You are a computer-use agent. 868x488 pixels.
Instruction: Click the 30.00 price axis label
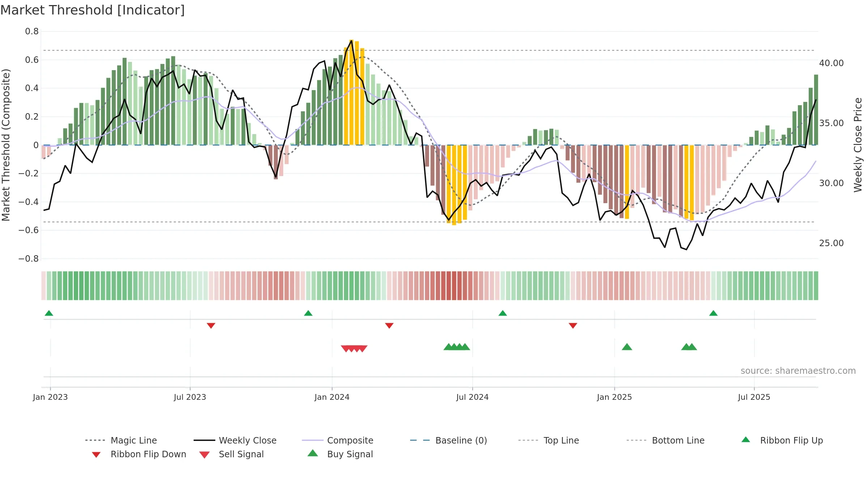[x=831, y=183]
